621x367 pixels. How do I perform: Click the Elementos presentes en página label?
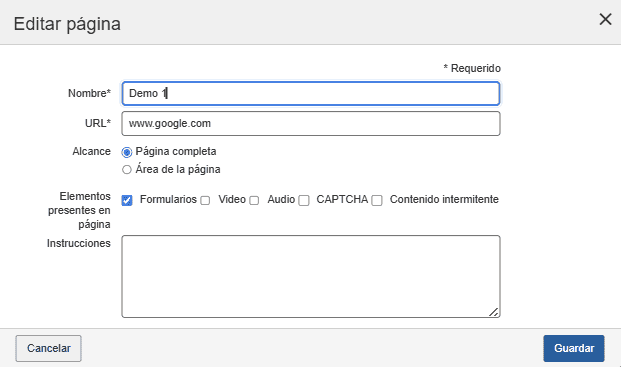(79, 210)
